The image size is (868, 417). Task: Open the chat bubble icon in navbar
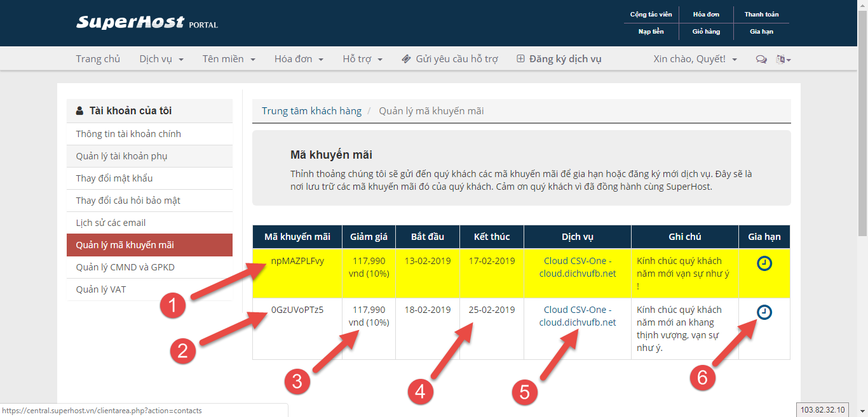click(761, 60)
